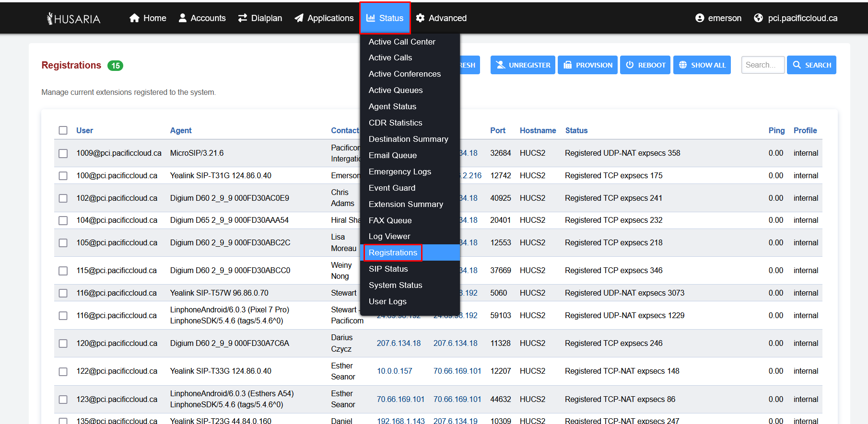Click the Home house icon

tap(134, 18)
